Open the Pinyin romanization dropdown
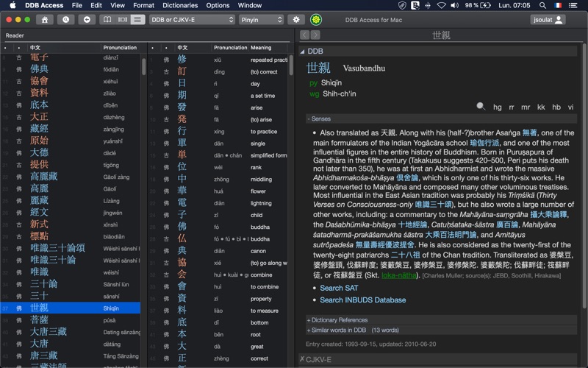Viewport: 588px width, 368px height. [x=262, y=20]
